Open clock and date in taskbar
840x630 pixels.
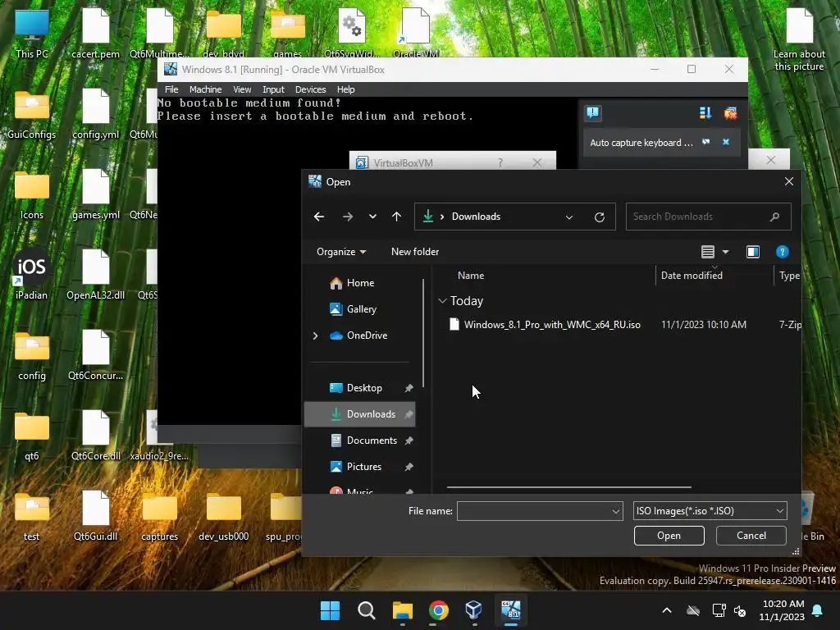tap(782, 610)
